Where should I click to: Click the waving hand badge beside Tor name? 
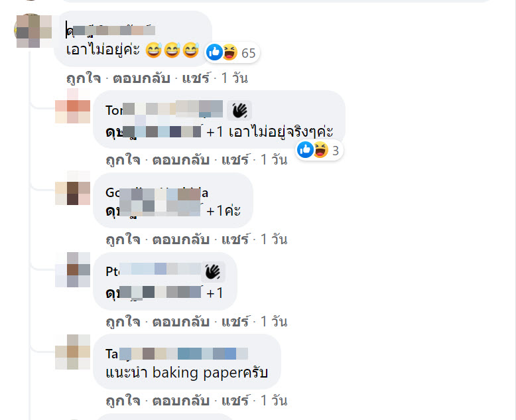tap(239, 110)
